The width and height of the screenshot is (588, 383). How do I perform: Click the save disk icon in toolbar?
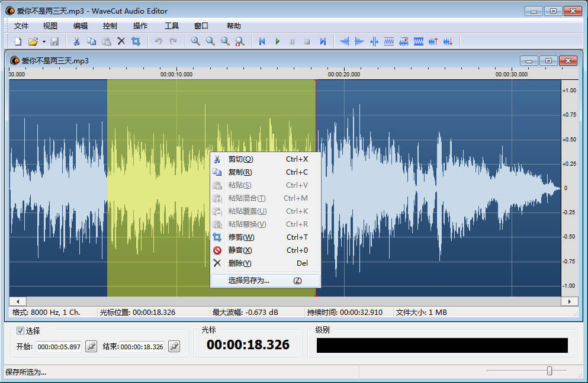click(x=54, y=41)
